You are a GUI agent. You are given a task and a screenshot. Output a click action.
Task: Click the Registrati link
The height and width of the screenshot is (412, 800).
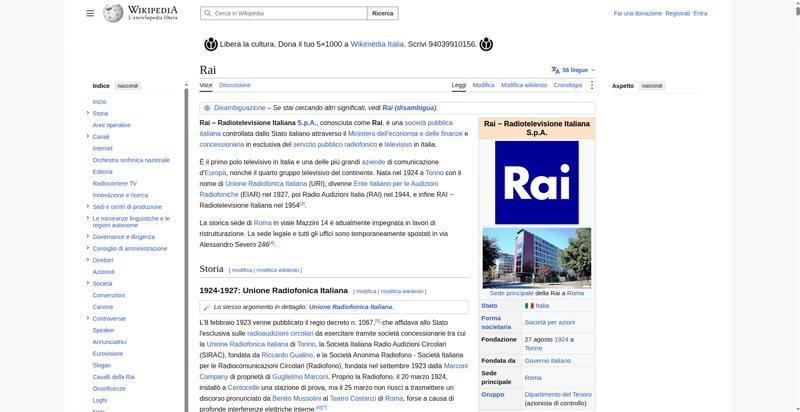click(678, 14)
